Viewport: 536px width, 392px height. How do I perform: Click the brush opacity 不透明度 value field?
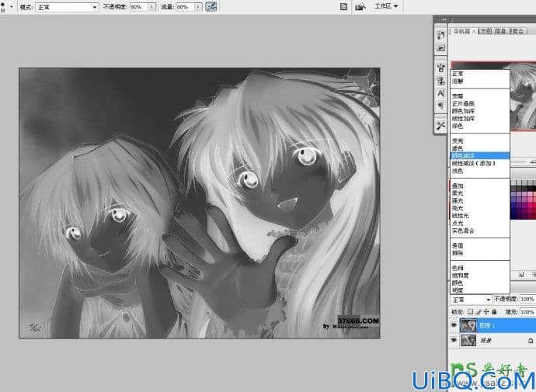tap(139, 7)
